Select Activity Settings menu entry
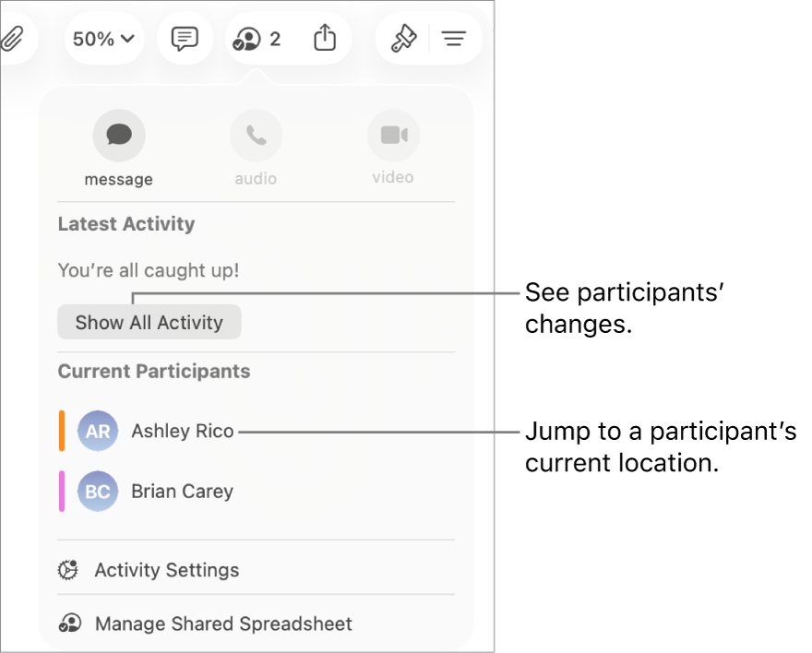This screenshot has height=653, width=812. click(166, 570)
